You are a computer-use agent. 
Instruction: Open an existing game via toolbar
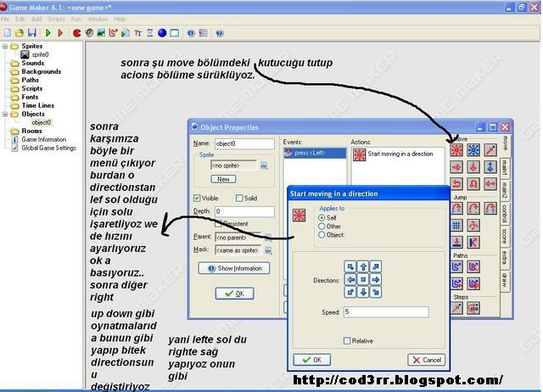pyautogui.click(x=20, y=33)
